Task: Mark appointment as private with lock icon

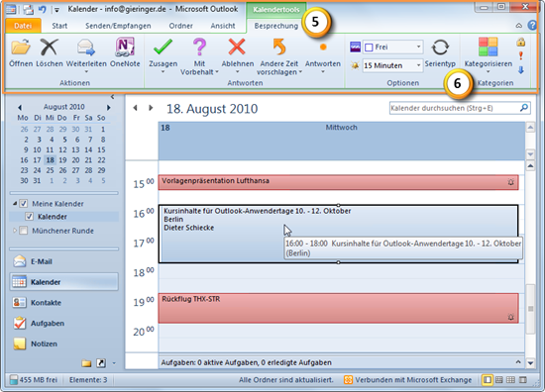Action: point(520,43)
